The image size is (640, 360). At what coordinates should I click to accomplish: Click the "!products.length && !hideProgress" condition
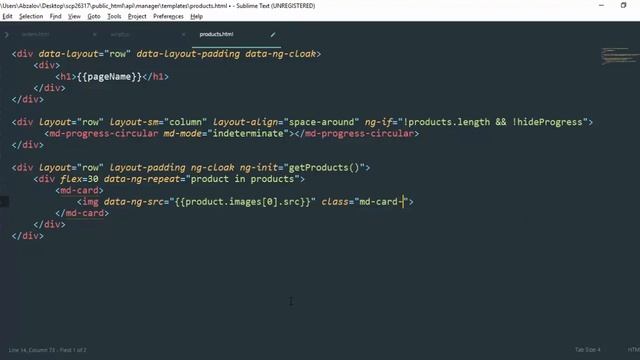pyautogui.click(x=493, y=122)
